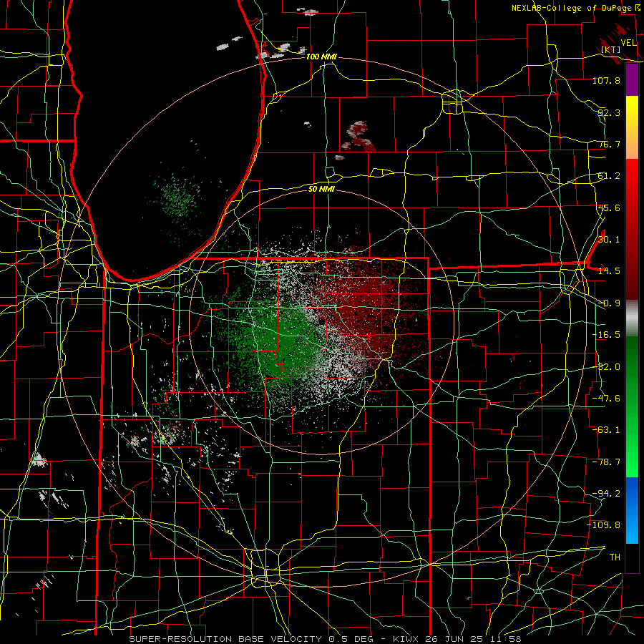Image resolution: width=644 pixels, height=644 pixels.
Task: Click the 61.2 legend value
Action: pos(609,176)
